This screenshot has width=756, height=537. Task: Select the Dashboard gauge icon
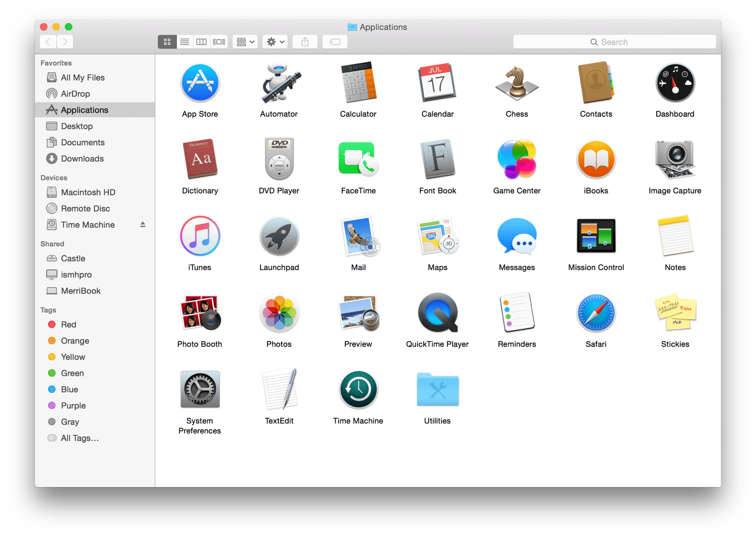click(x=675, y=83)
